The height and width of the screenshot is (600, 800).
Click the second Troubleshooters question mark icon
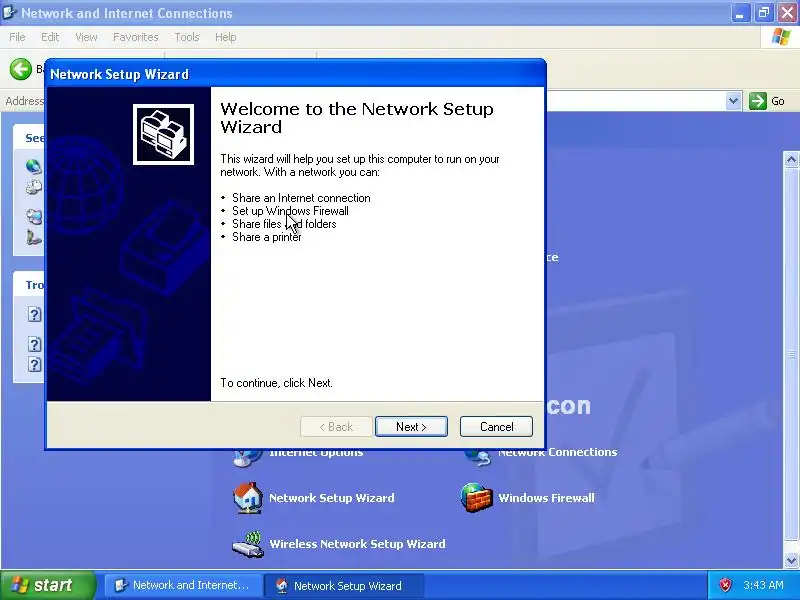[34, 344]
